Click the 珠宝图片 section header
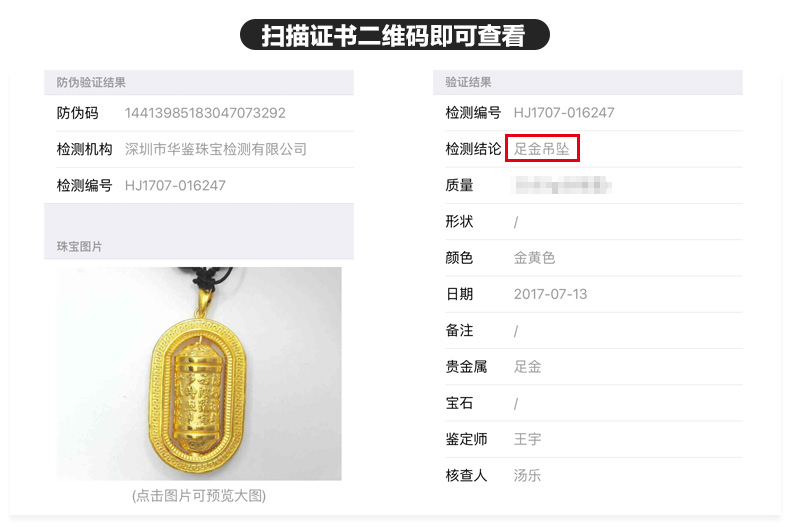 click(80, 246)
